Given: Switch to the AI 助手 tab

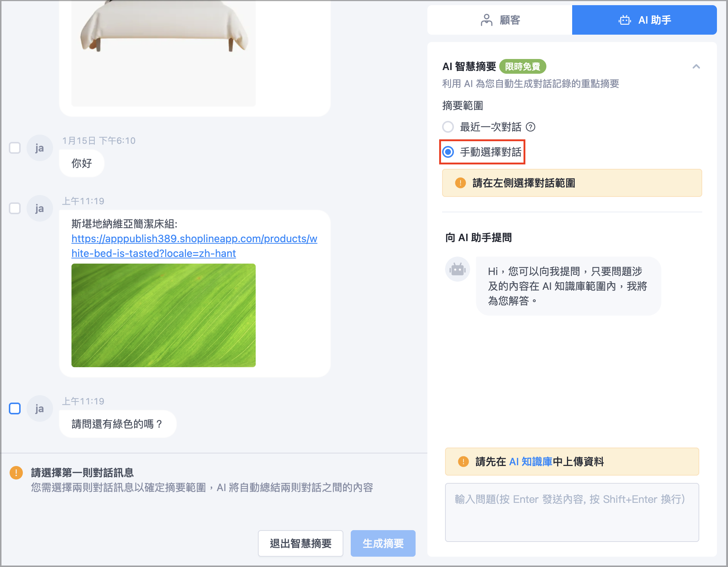Looking at the screenshot, I should 644,20.
